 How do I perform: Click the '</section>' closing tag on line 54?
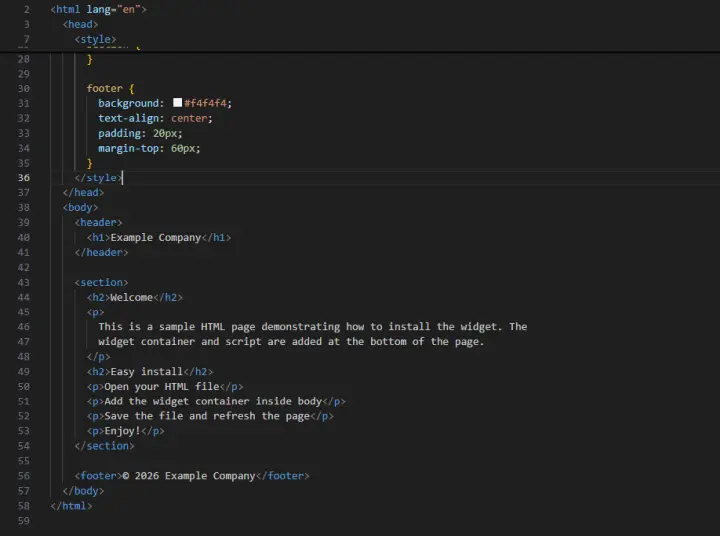104,446
